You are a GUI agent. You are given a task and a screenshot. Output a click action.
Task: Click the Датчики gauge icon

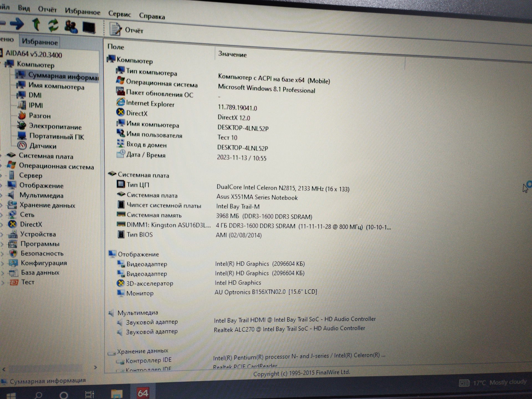pos(22,145)
